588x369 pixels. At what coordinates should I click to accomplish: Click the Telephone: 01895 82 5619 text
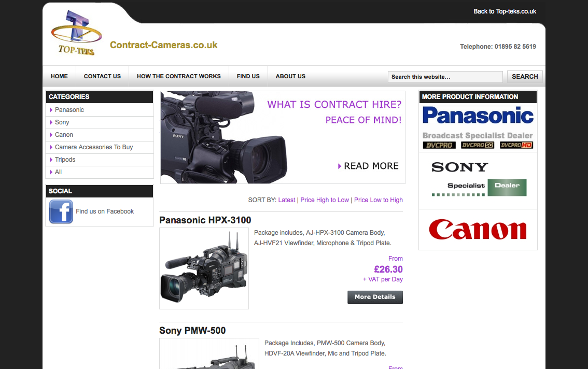498,47
